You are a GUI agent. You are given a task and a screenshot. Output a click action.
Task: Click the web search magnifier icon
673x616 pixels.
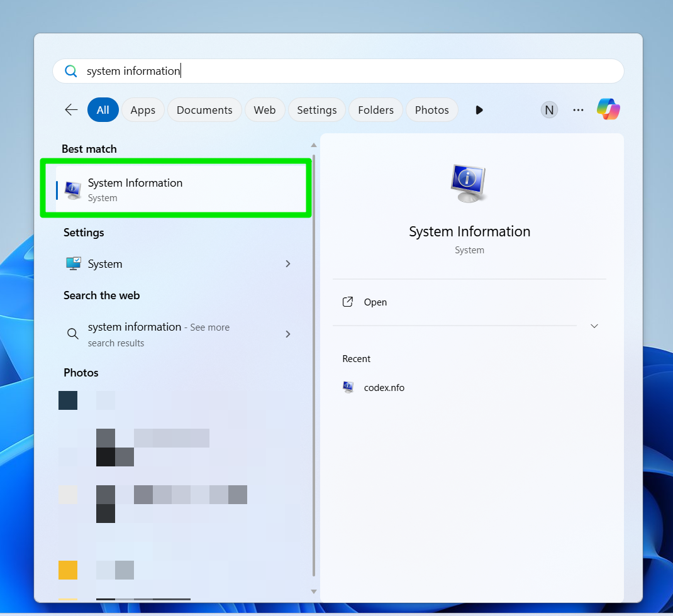[73, 333]
